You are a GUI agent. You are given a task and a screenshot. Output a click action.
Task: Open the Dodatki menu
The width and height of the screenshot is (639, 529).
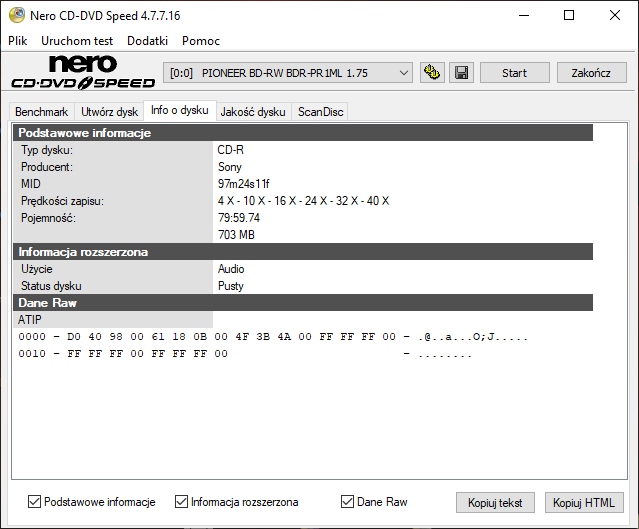tap(148, 41)
